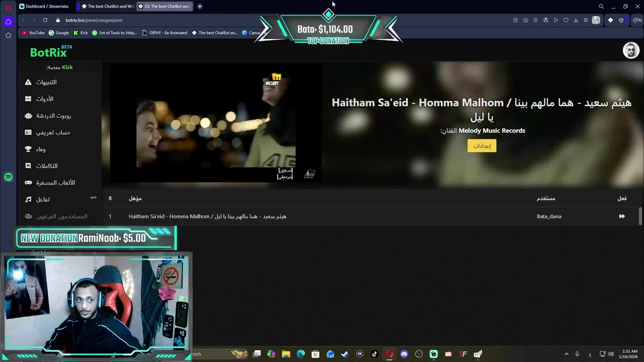The height and width of the screenshot is (362, 644).
Task: Open a new browser tab
Action: pyautogui.click(x=200, y=6)
